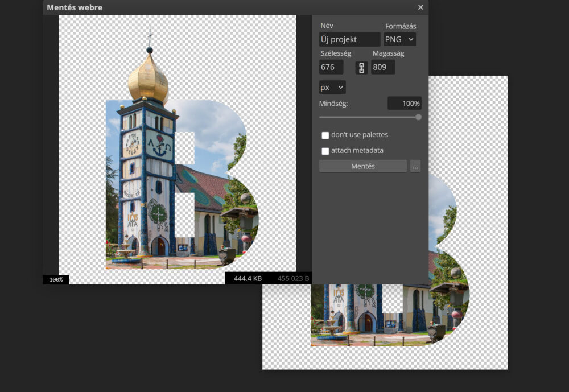Click the Formázás label

(401, 26)
